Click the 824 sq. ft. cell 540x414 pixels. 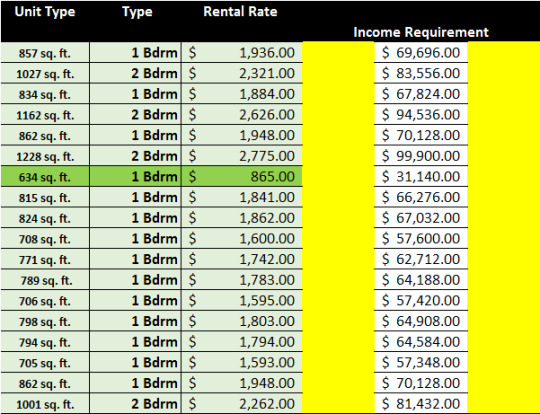click(x=45, y=218)
